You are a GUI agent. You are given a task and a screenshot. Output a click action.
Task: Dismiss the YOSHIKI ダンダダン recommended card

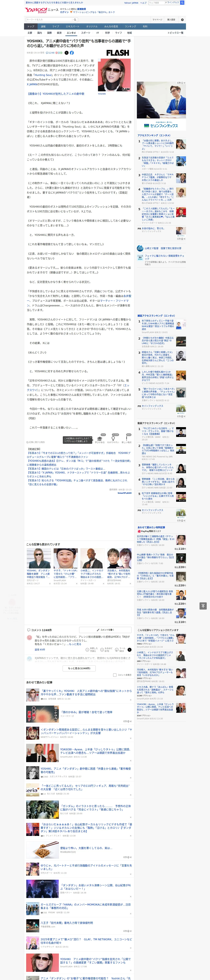pos(50,584)
